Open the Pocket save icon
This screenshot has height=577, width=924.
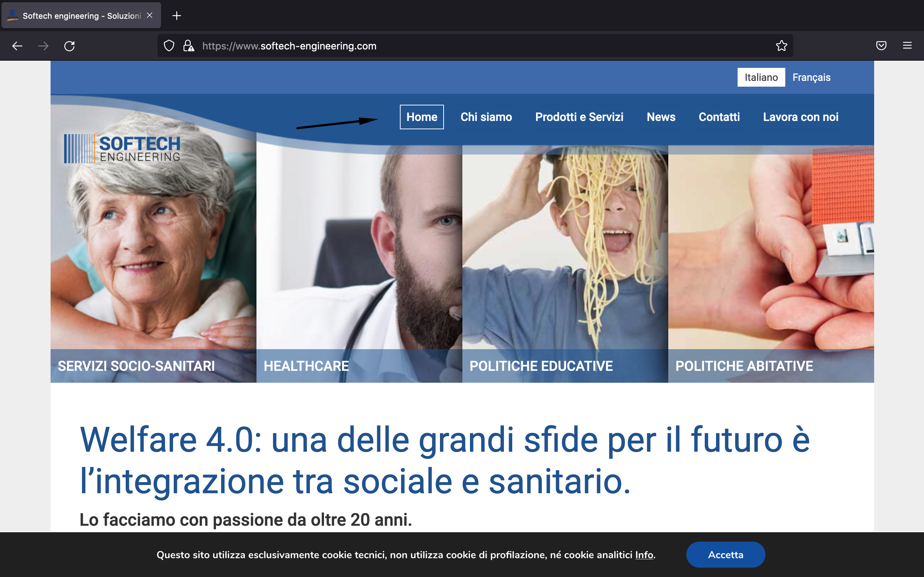[881, 46]
